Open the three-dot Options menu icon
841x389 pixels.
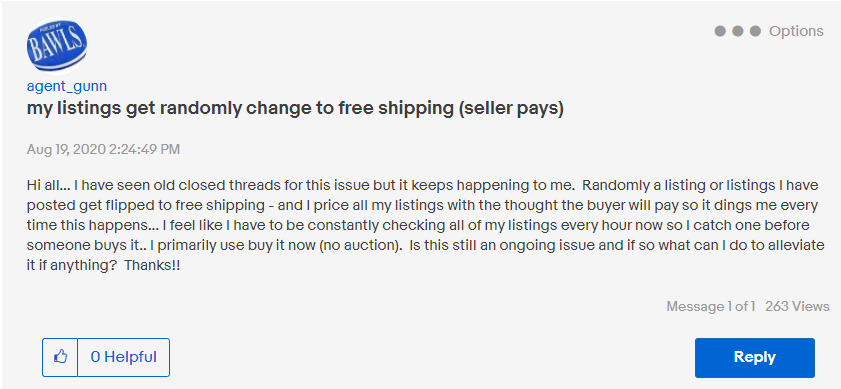(737, 31)
